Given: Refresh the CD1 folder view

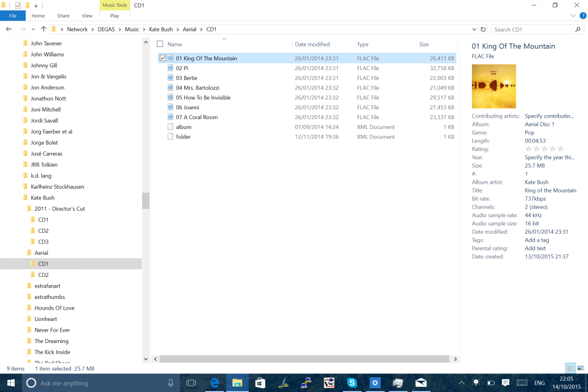Looking at the screenshot, I should [484, 29].
